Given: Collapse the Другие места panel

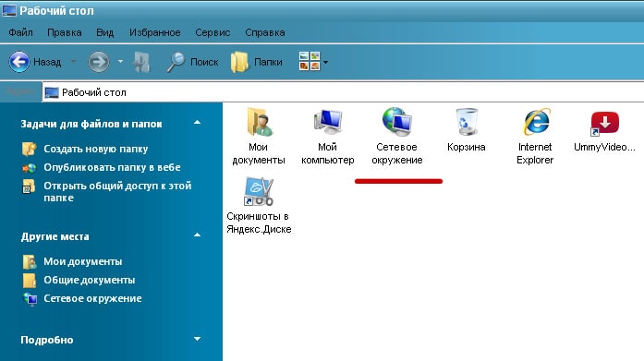Looking at the screenshot, I should [x=197, y=235].
